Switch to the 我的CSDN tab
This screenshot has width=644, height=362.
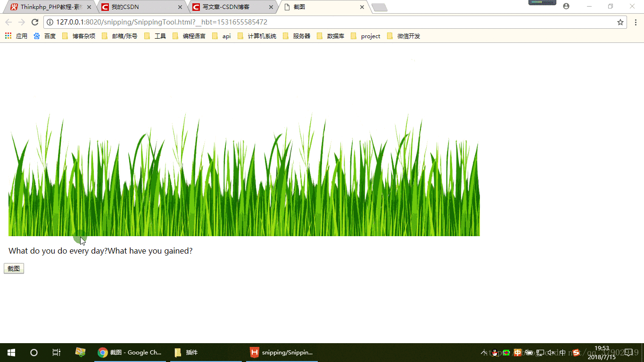pos(141,7)
